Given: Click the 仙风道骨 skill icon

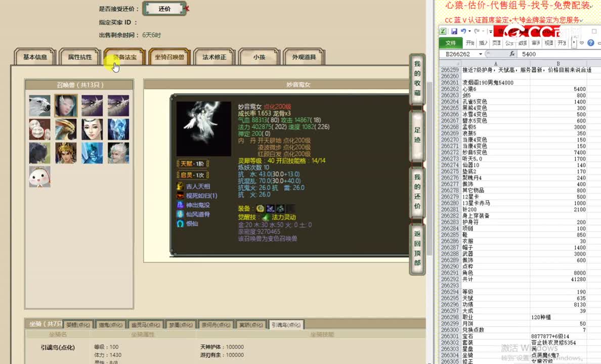Looking at the screenshot, I should point(180,214).
